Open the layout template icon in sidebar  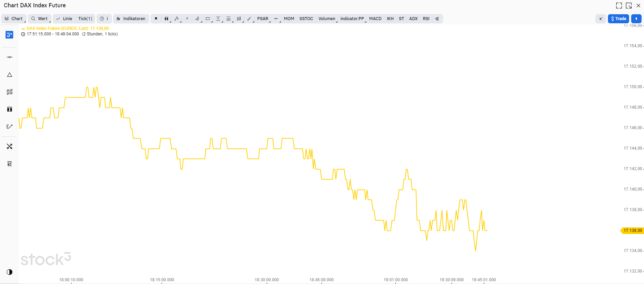10,164
